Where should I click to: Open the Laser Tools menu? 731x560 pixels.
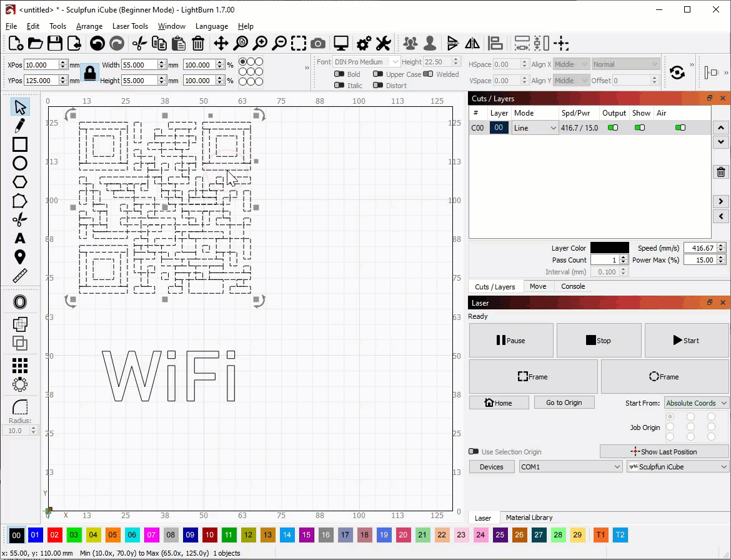tap(130, 26)
